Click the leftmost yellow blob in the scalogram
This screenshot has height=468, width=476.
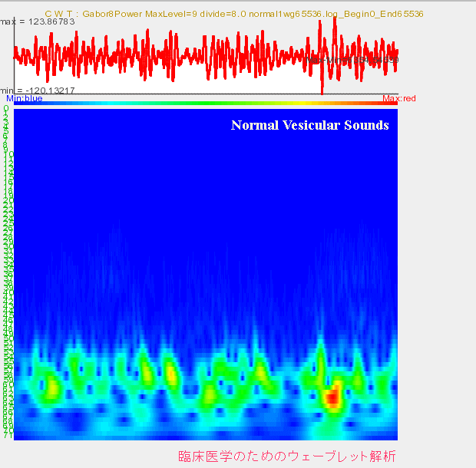click(x=51, y=387)
